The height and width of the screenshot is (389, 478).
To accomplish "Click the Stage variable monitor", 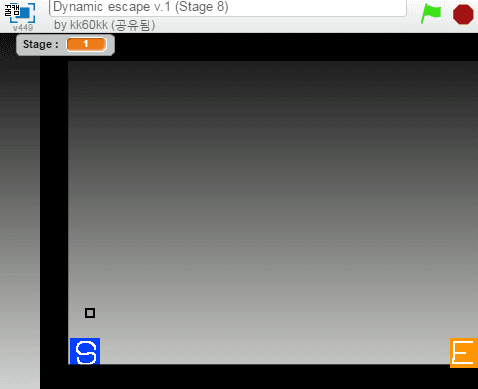I will (x=65, y=45).
